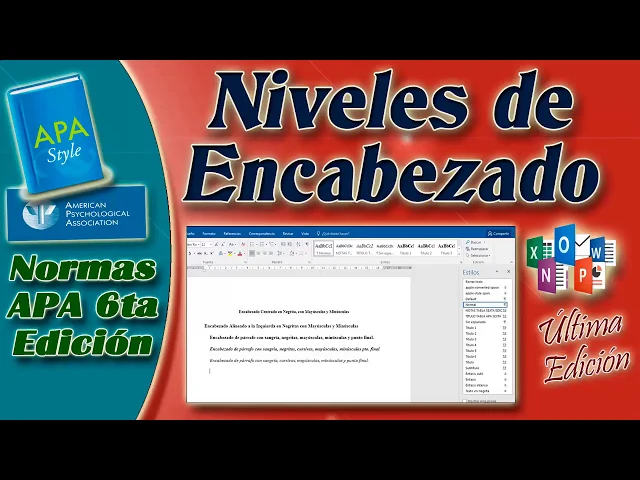Viewport: 640px width, 480px height.
Task: Select the Normal style in the gallery
Action: pos(324,248)
